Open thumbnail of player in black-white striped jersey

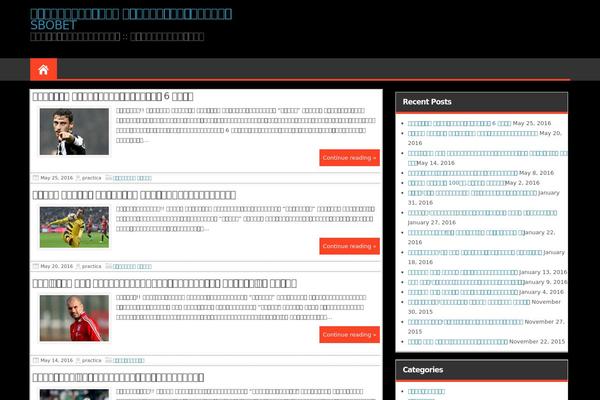click(74, 132)
